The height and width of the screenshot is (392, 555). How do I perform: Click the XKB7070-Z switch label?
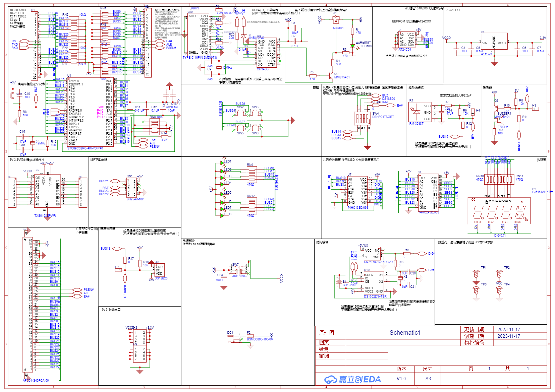pyautogui.click(x=240, y=276)
